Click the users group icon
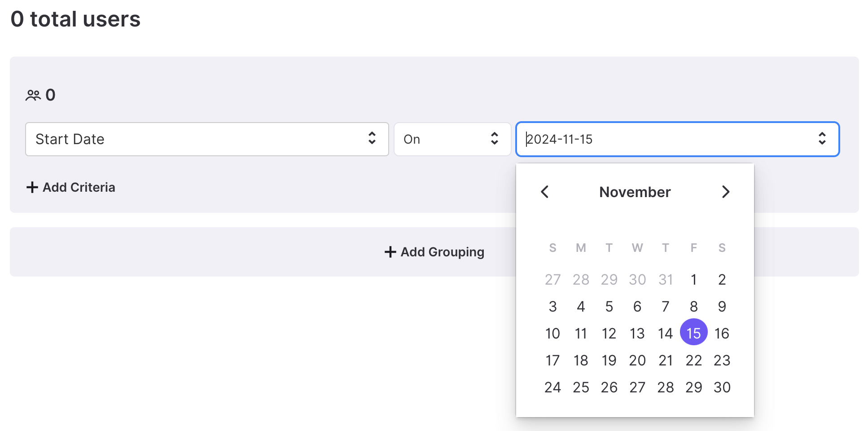Image resolution: width=868 pixels, height=431 pixels. (x=33, y=95)
